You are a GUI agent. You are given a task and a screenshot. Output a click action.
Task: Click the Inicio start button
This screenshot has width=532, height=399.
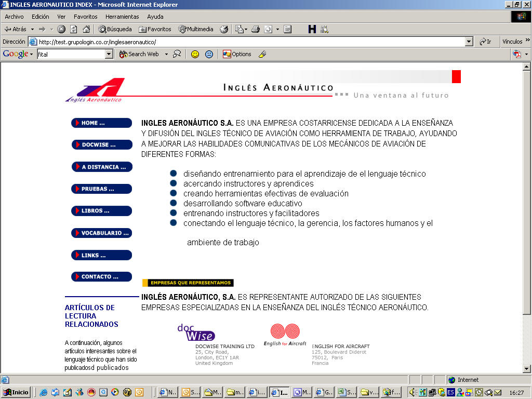(x=16, y=393)
